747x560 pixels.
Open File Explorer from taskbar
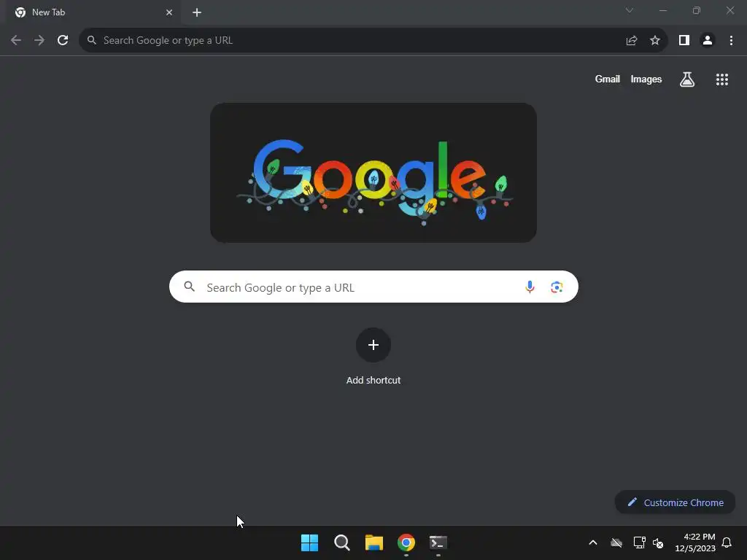[374, 542]
